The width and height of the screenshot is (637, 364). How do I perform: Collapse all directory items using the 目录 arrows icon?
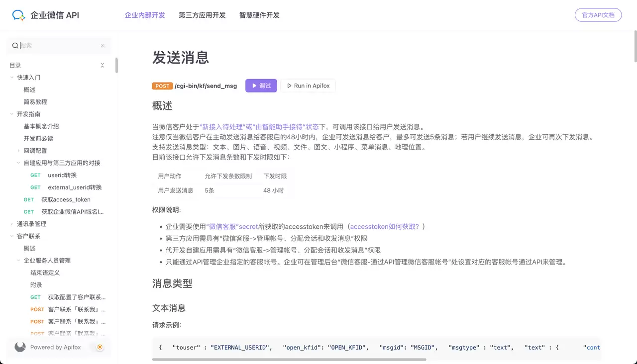(x=102, y=65)
